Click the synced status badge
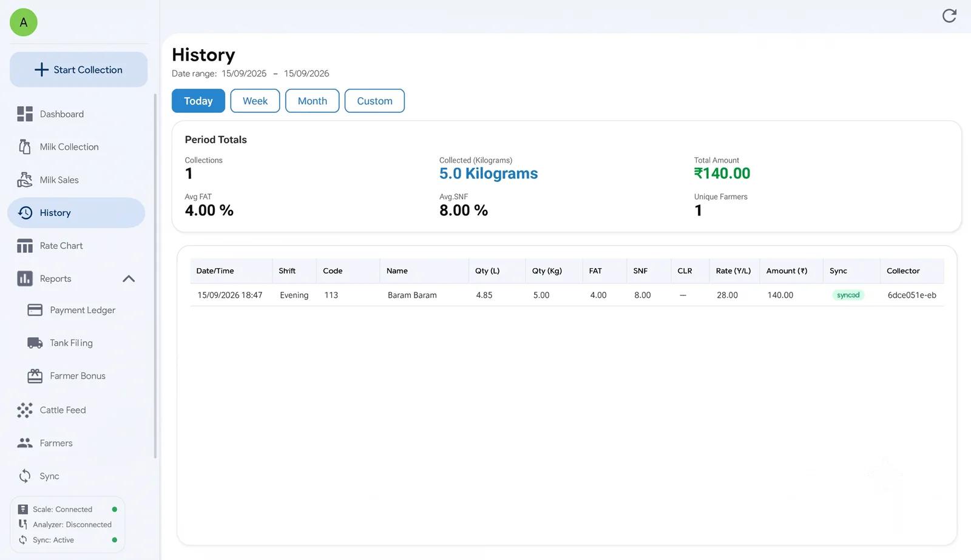Image resolution: width=971 pixels, height=560 pixels. 848,295
